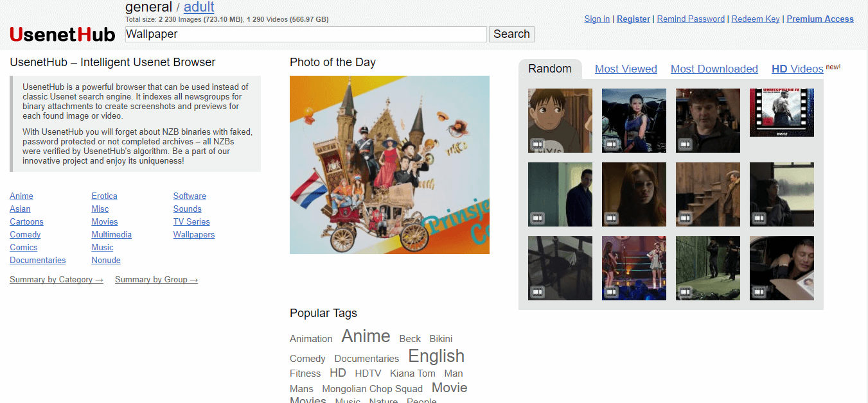Open Summary by Group link

156,279
